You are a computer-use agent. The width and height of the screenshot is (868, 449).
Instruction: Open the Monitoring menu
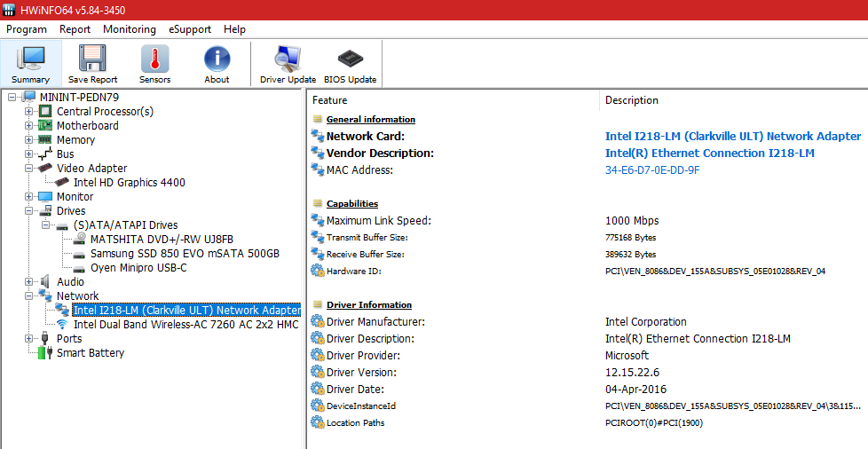pos(130,29)
